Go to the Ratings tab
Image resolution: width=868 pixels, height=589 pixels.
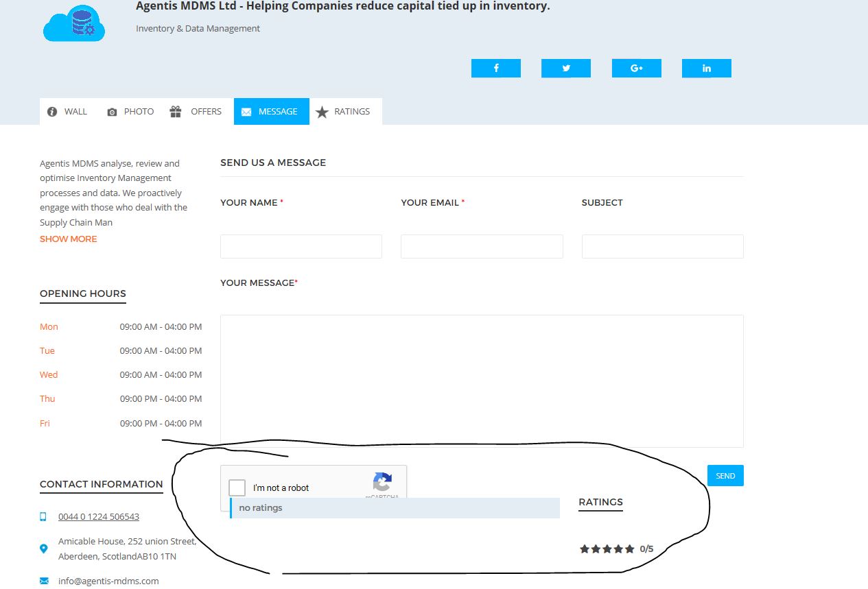[343, 111]
